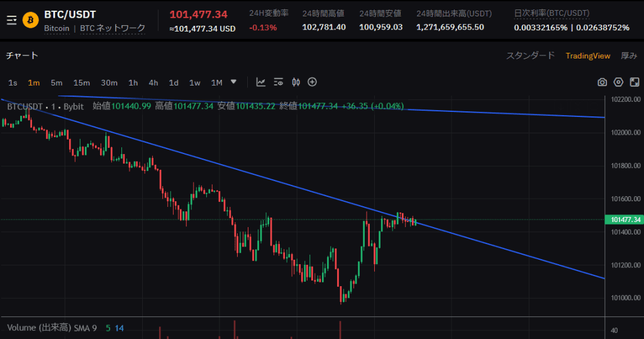The height and width of the screenshot is (339, 644).
Task: Click the eye display settings icon
Action: (279, 82)
